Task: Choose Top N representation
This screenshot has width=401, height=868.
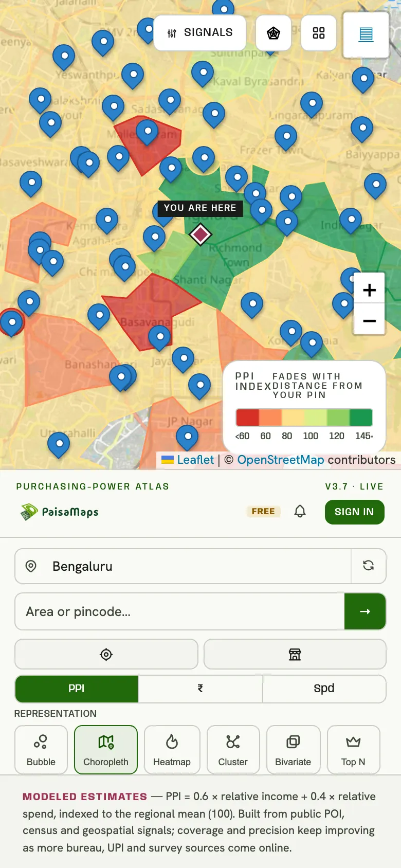Action: coord(353,750)
